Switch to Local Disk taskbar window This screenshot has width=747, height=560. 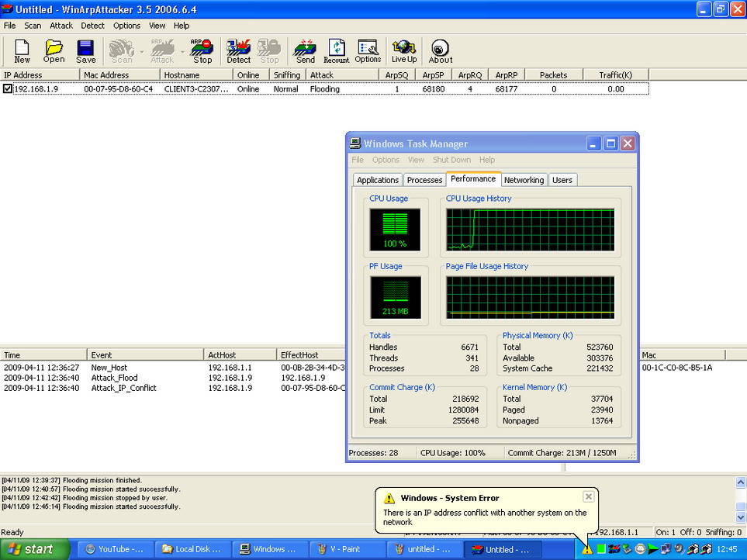192,549
